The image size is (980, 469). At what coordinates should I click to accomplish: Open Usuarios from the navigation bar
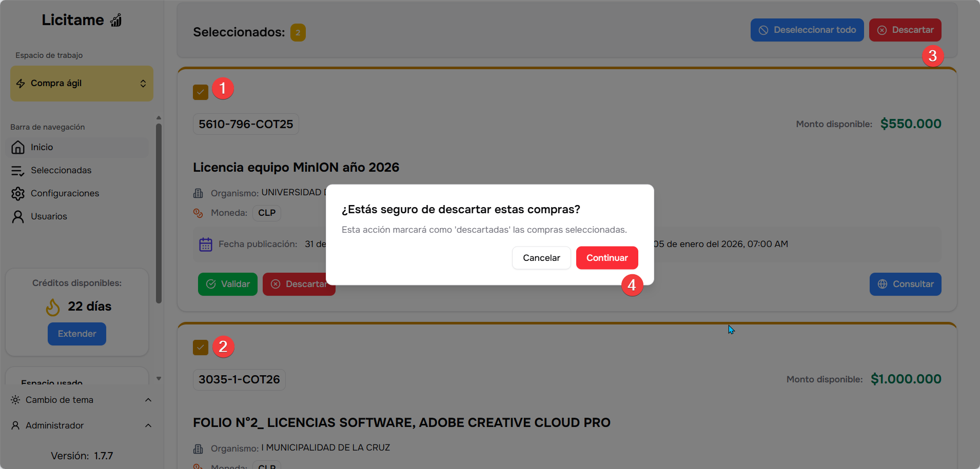[x=49, y=216]
